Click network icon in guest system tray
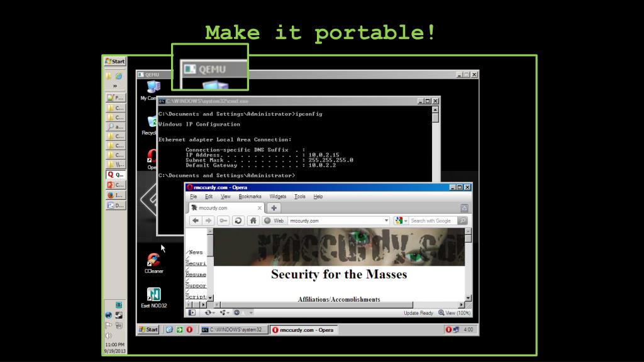 click(x=456, y=329)
